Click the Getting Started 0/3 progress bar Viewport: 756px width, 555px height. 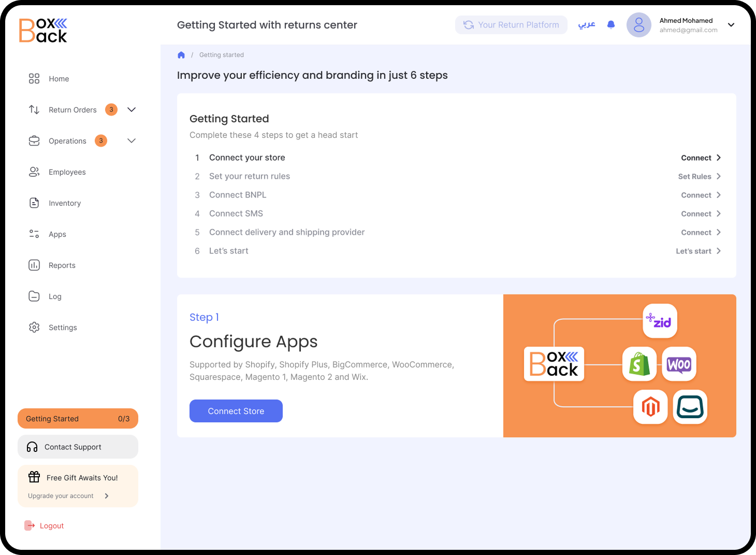tap(78, 419)
